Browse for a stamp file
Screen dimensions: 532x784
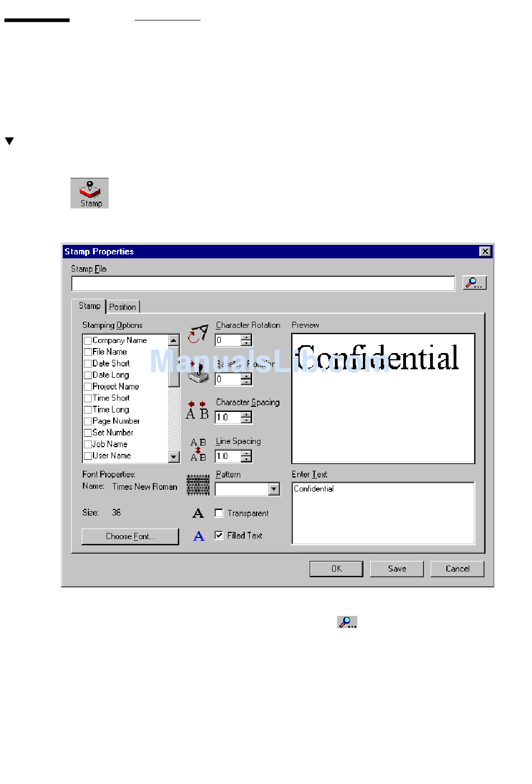pyautogui.click(x=474, y=283)
